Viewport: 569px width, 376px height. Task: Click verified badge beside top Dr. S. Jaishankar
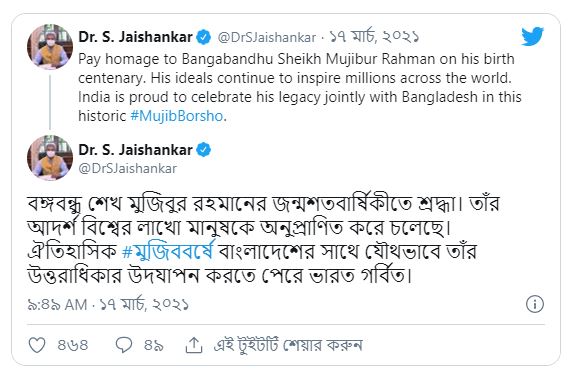[x=204, y=37]
